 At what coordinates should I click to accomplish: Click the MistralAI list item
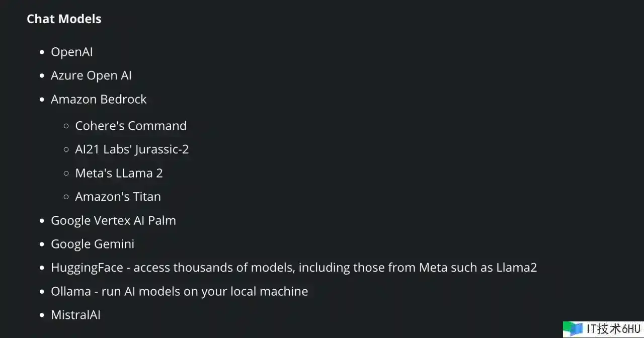click(75, 315)
